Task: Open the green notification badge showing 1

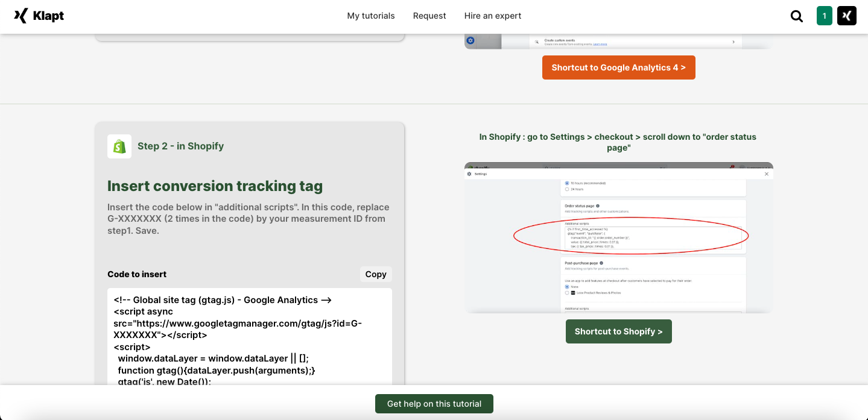Action: coord(824,16)
